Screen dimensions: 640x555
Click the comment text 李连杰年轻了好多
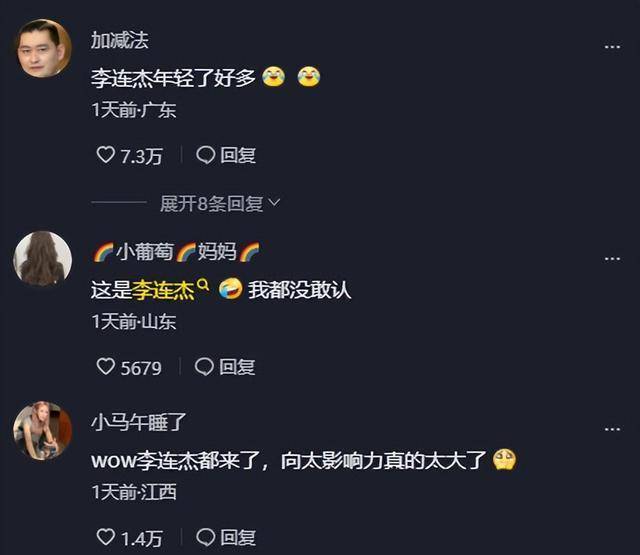173,78
